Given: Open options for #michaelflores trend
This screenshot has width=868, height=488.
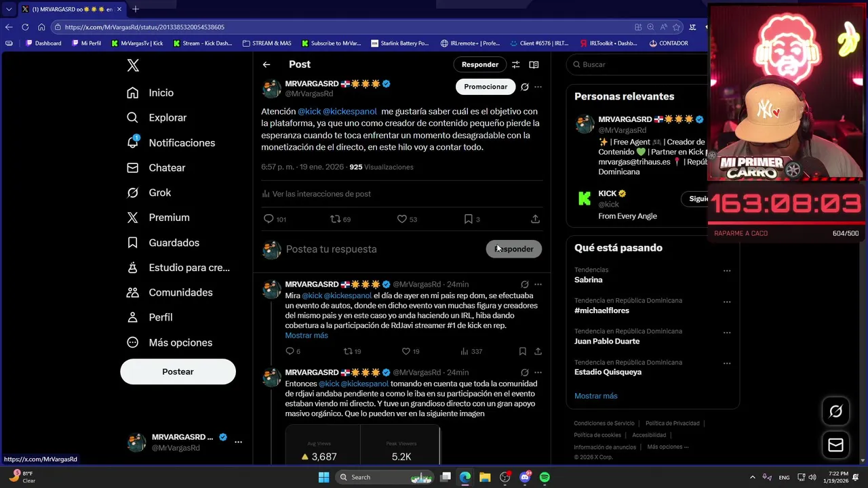Looking at the screenshot, I should click(727, 302).
